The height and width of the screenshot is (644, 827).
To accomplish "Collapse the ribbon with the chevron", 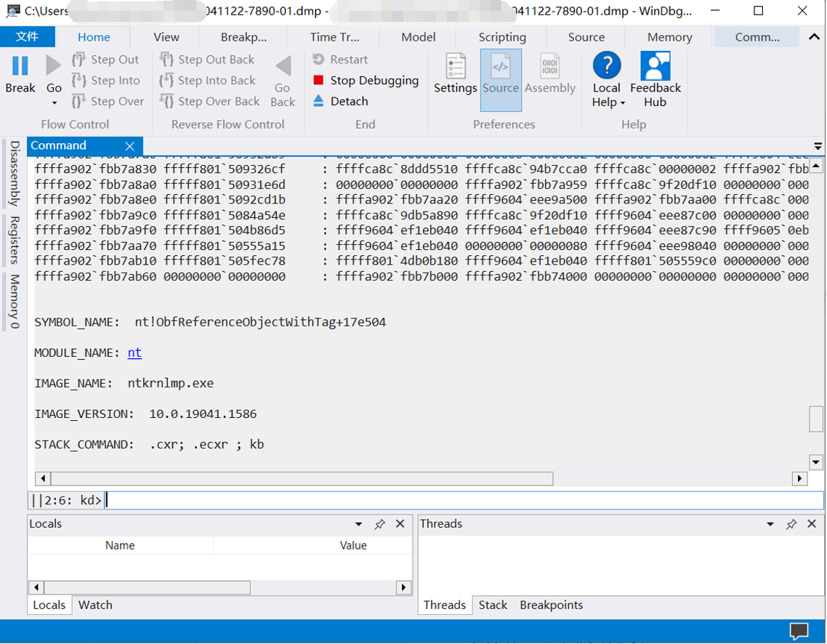I will (x=814, y=36).
